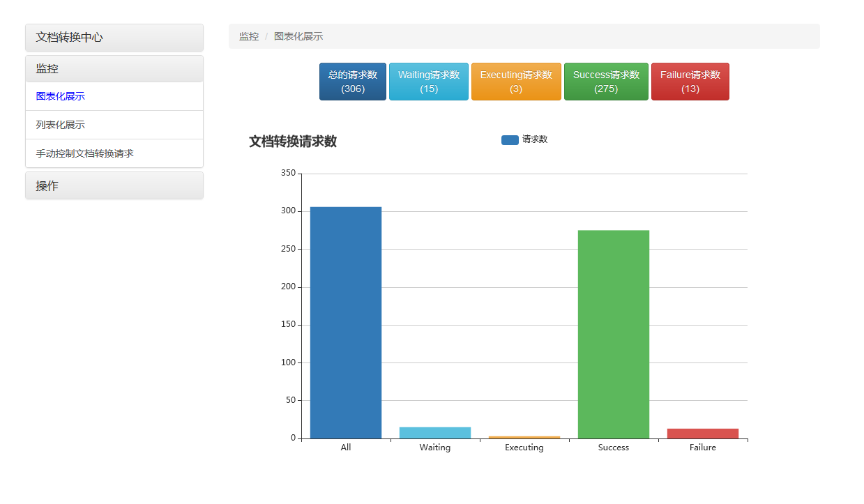This screenshot has height=504, width=864.
Task: Click the Failure x-axis label
Action: click(703, 448)
